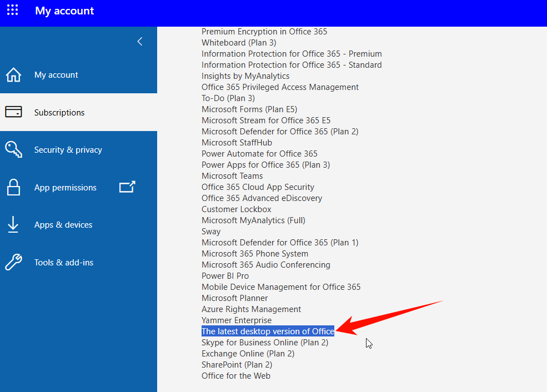The image size is (547, 392).
Task: Click 'Microsoft Teams' entry
Action: coord(232,176)
